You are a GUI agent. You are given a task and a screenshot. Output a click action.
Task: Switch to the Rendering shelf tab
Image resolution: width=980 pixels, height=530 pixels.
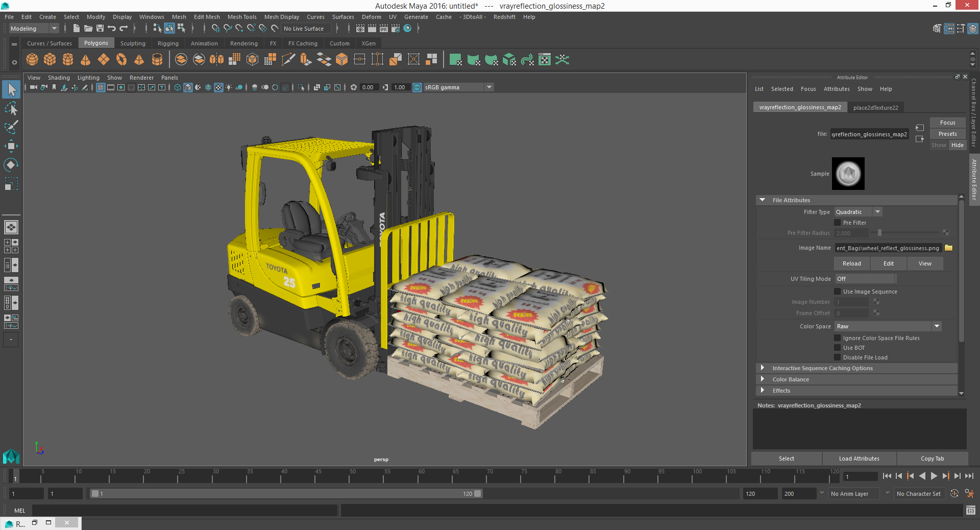[x=243, y=43]
